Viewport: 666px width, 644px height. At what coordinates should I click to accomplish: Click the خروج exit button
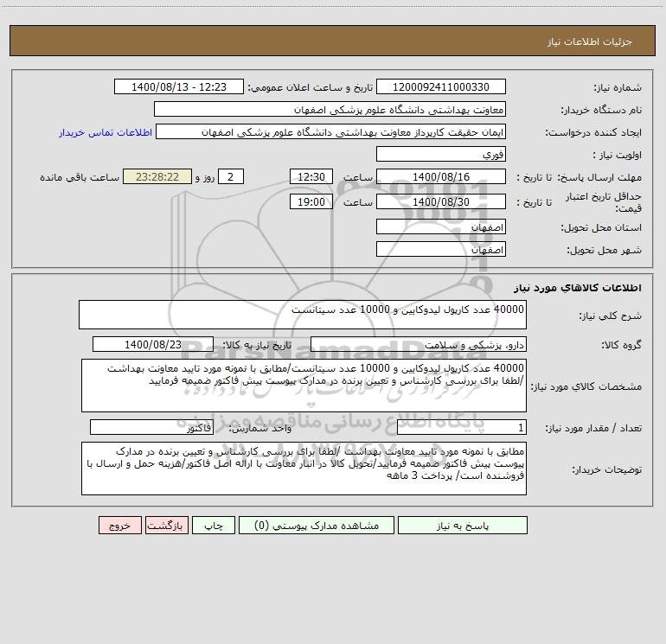pos(119,525)
